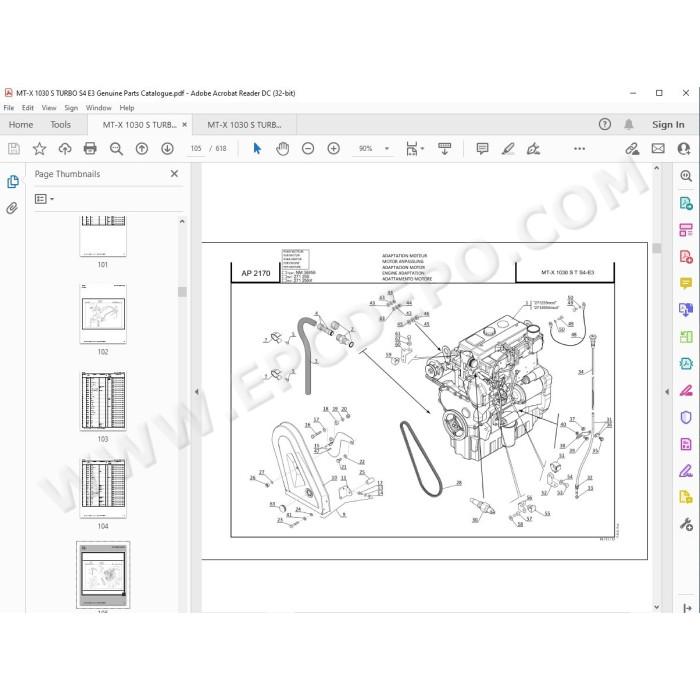
Task: Activate the Hand pan tool
Action: [282, 149]
